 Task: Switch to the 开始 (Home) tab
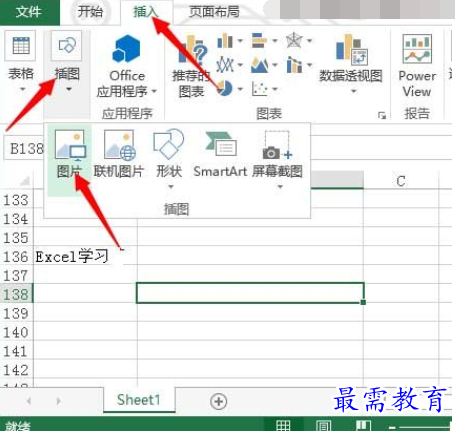click(x=90, y=12)
